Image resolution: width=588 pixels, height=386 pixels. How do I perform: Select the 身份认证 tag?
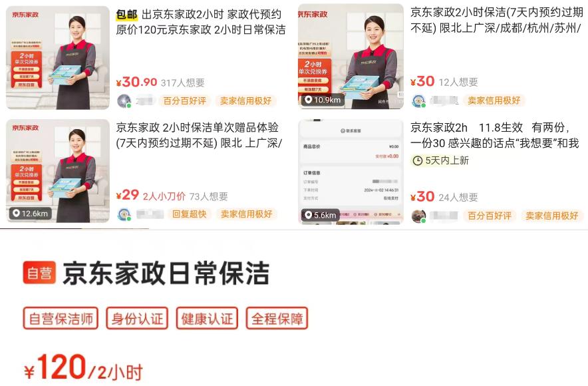(x=137, y=319)
